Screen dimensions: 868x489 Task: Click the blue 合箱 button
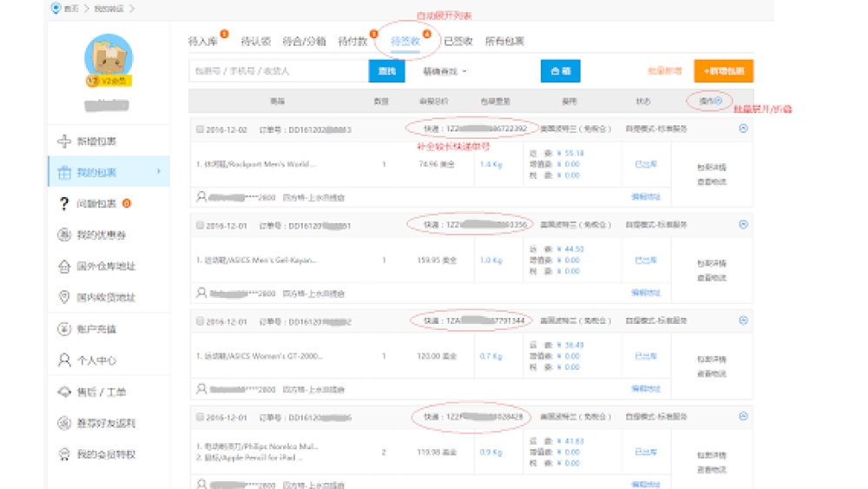click(560, 71)
